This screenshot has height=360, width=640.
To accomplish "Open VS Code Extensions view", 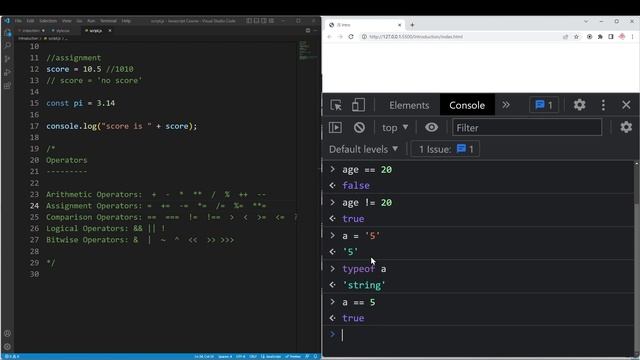I will 7,86.
